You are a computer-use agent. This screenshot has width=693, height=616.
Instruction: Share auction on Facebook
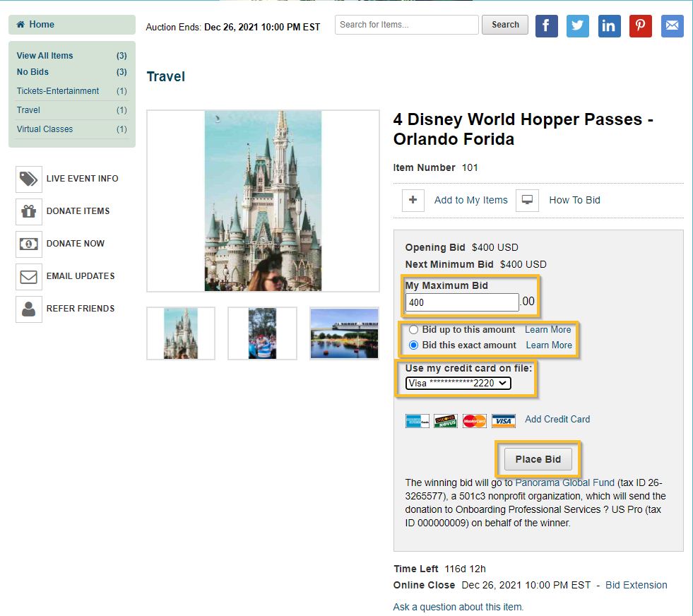546,26
